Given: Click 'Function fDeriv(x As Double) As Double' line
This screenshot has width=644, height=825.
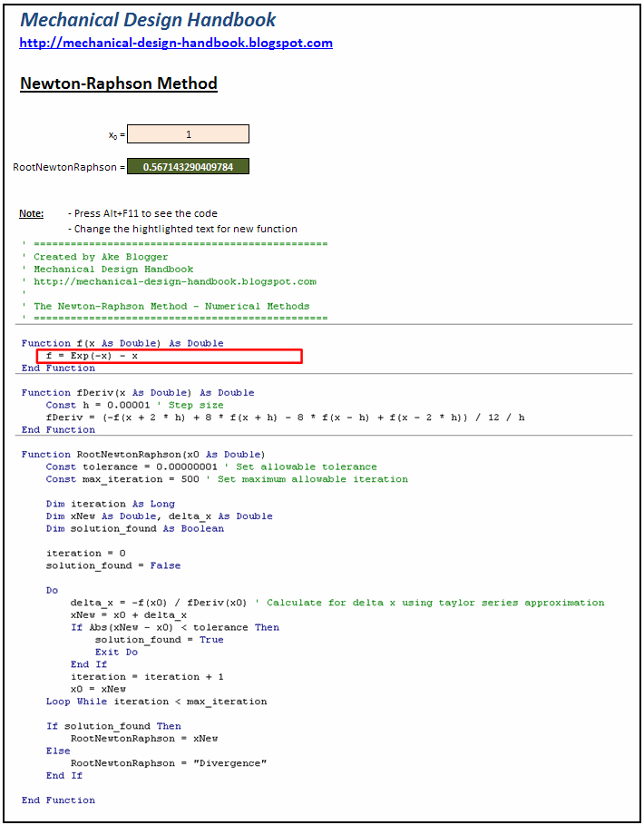Looking at the screenshot, I should 138,392.
